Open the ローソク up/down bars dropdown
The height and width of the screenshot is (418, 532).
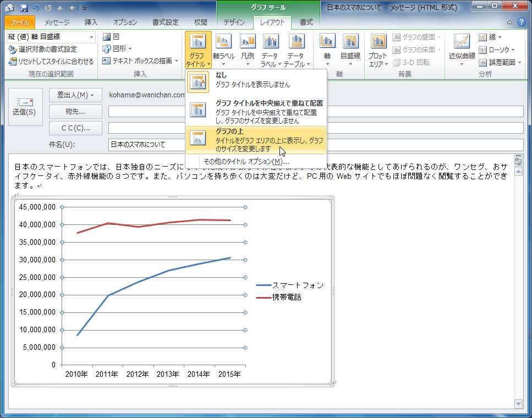click(x=497, y=50)
